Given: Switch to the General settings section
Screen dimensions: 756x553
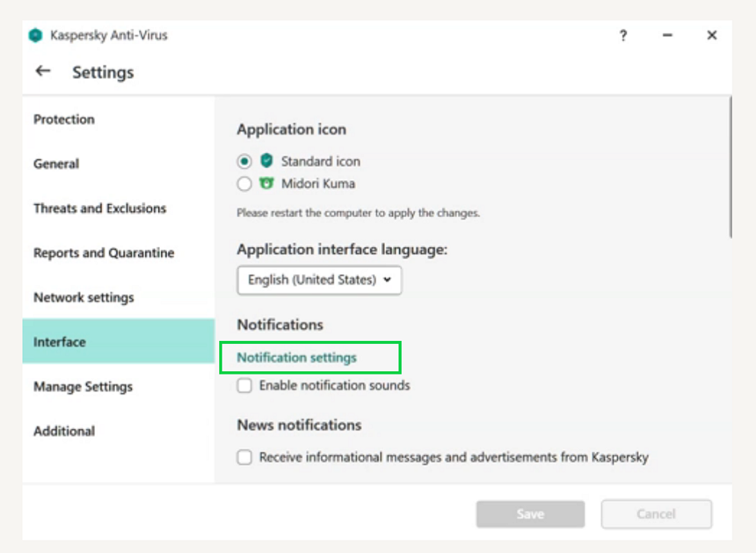Looking at the screenshot, I should (x=56, y=164).
